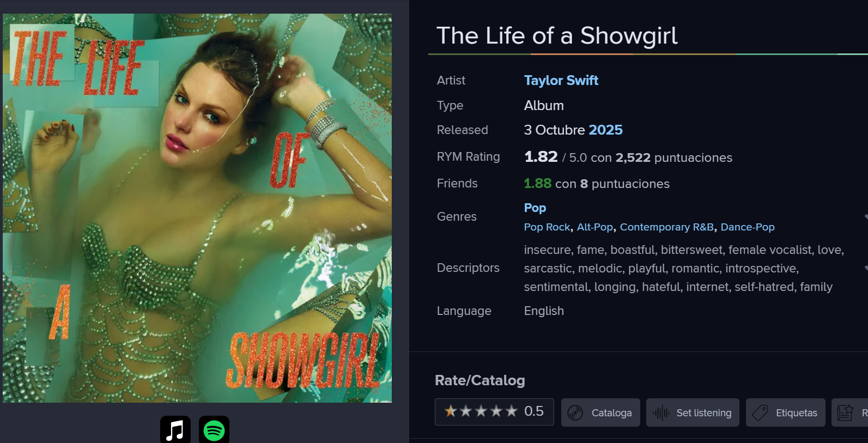Open the Alt-Pop genre link
Screen dimensions: 868x443
click(x=594, y=227)
